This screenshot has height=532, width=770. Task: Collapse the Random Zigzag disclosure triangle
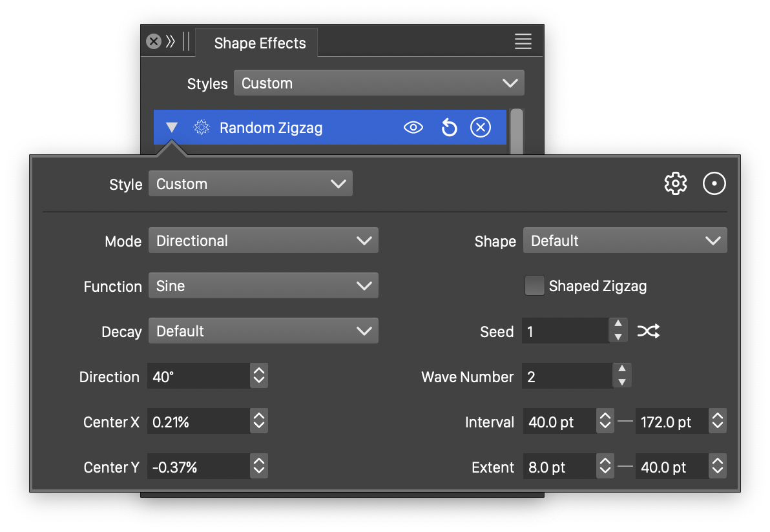[171, 128]
